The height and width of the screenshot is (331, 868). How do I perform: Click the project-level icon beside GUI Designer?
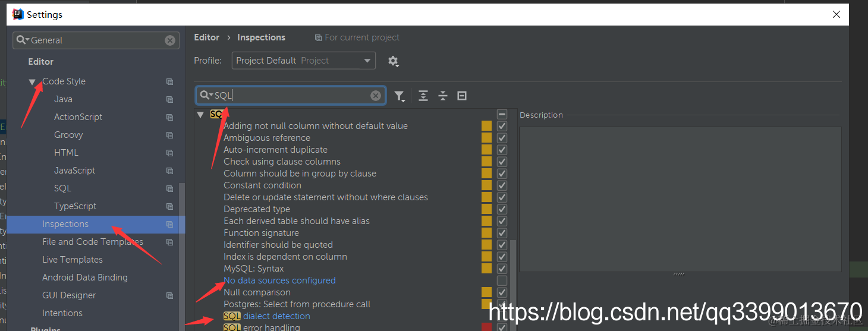pyautogui.click(x=170, y=295)
